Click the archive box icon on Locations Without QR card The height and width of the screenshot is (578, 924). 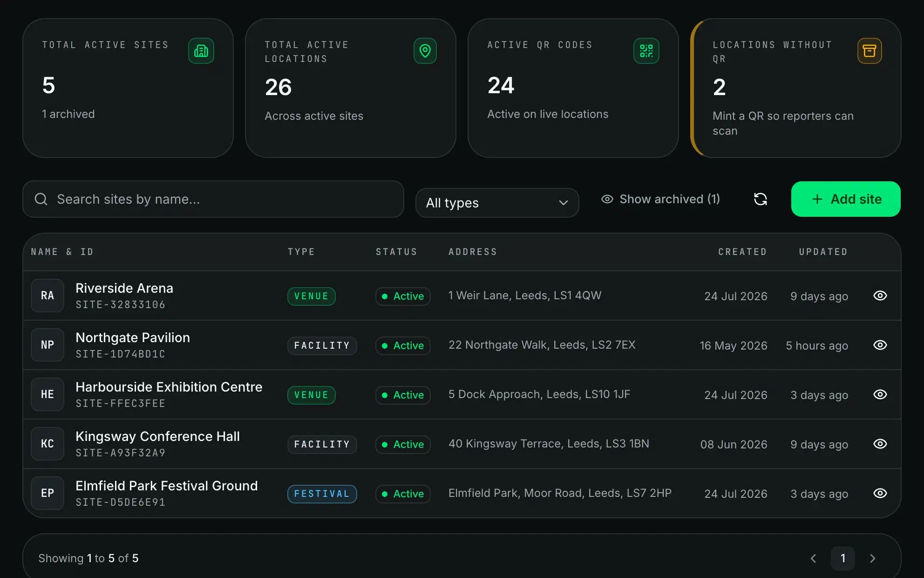point(870,51)
